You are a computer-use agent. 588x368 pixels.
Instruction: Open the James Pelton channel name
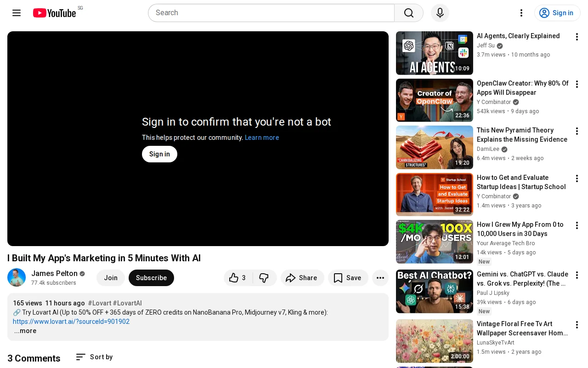coord(54,274)
